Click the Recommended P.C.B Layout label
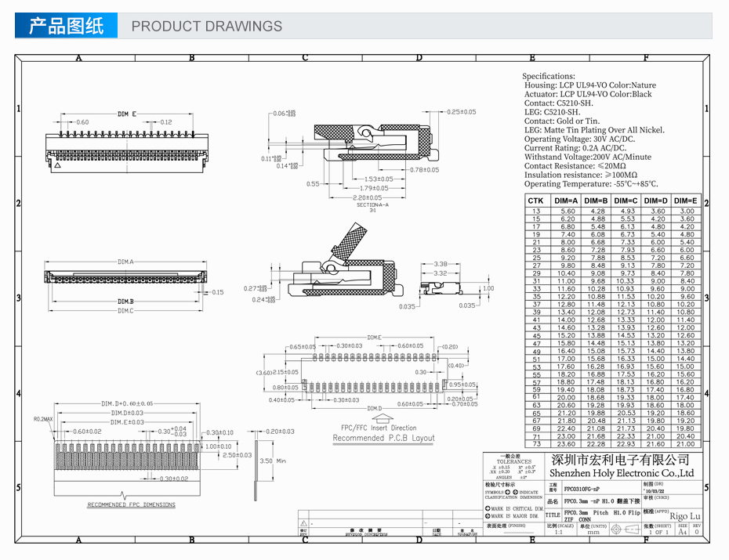729x560 pixels. pyautogui.click(x=383, y=439)
